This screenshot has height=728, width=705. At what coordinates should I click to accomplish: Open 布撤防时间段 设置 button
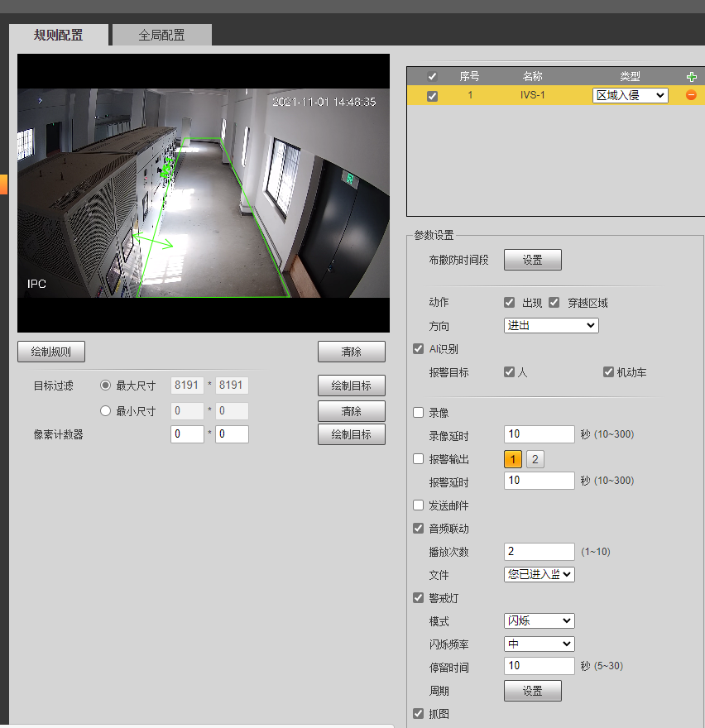(x=533, y=260)
